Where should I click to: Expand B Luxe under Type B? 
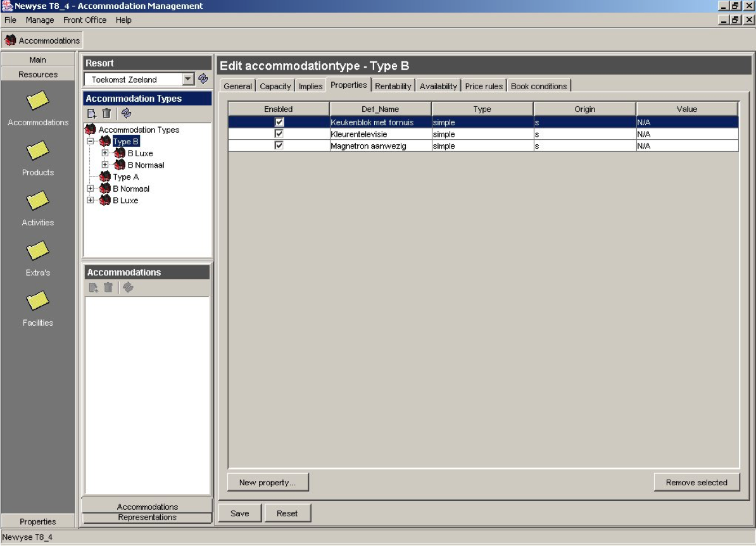(x=105, y=153)
